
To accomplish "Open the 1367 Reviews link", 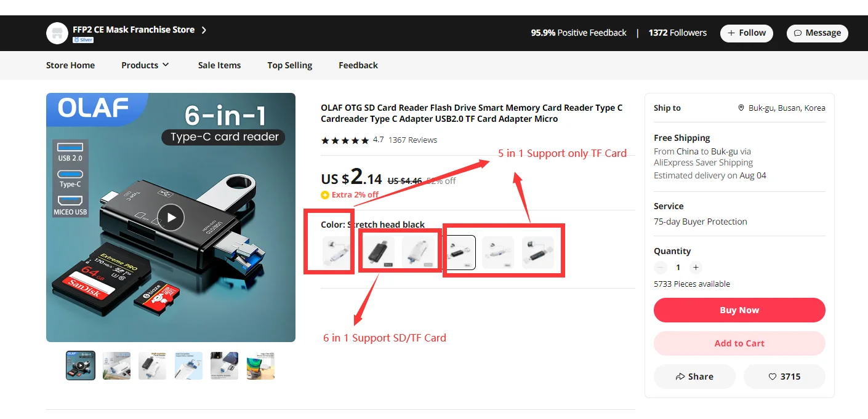I will [x=412, y=140].
